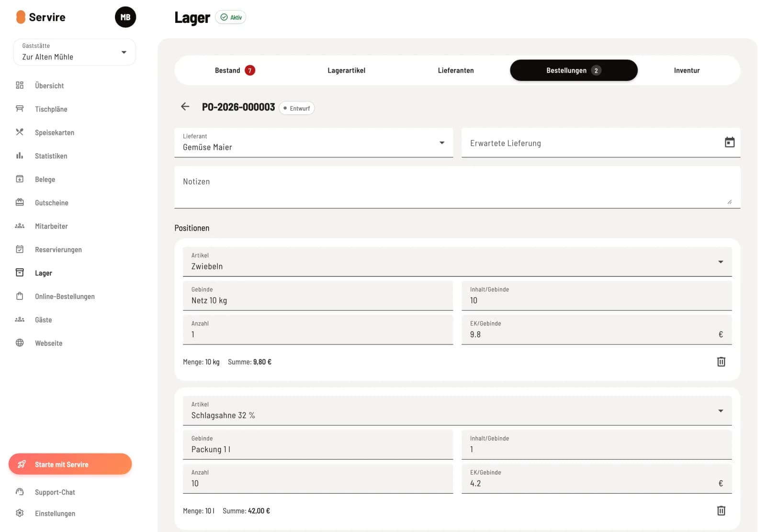Open the Lieferanten tab
Viewport: 766px width, 532px height.
click(456, 70)
